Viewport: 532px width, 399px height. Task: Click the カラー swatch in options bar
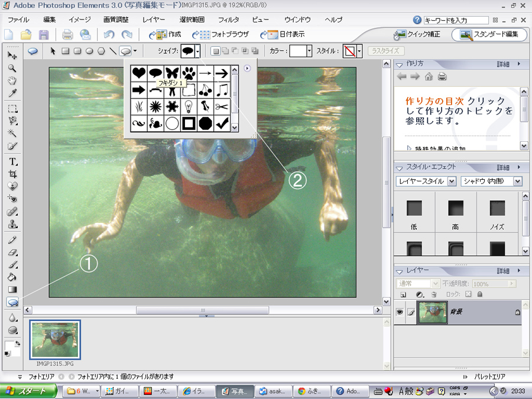pos(299,51)
